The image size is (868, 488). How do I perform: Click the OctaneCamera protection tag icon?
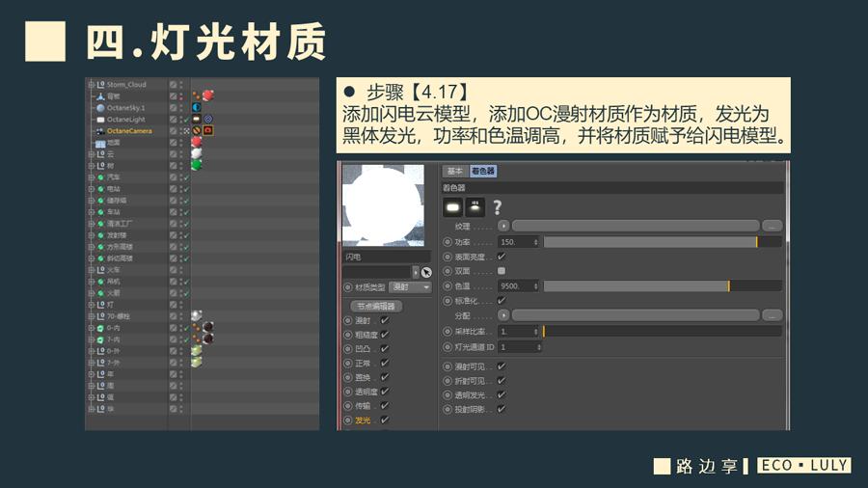tap(197, 130)
